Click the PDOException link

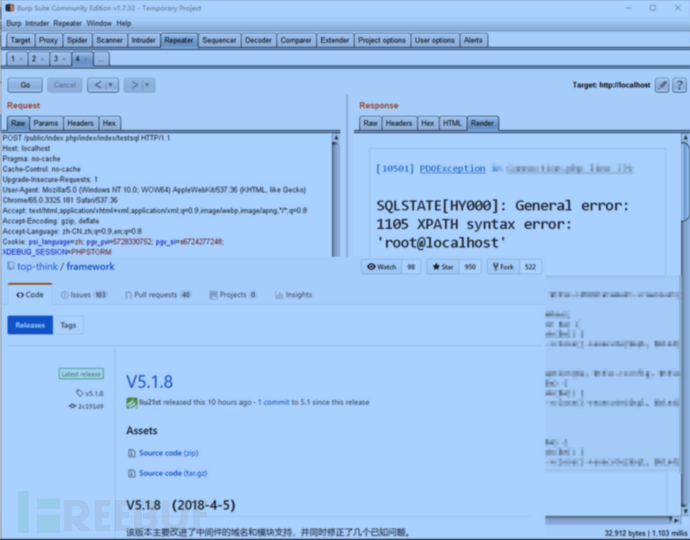[x=452, y=169]
